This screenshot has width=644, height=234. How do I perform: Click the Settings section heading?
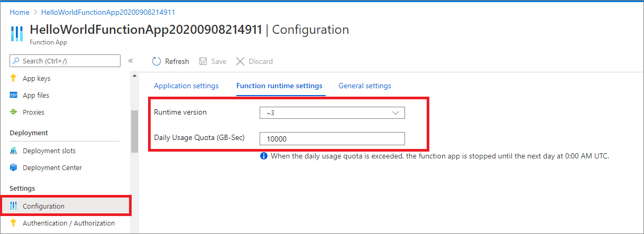(22, 188)
